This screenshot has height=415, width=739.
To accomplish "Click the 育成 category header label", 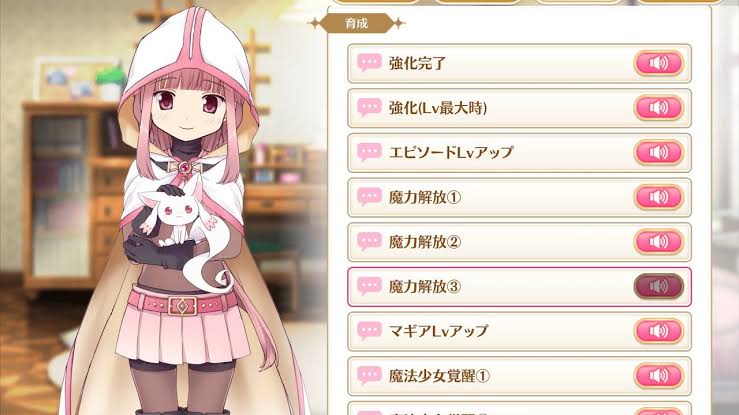I will point(356,23).
